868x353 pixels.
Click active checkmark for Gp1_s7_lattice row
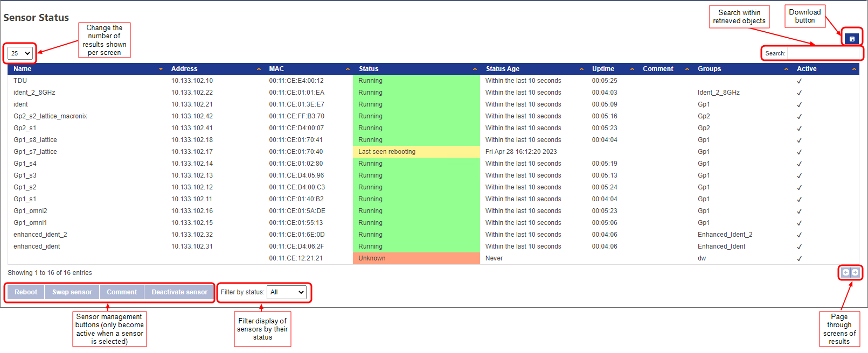pyautogui.click(x=799, y=152)
